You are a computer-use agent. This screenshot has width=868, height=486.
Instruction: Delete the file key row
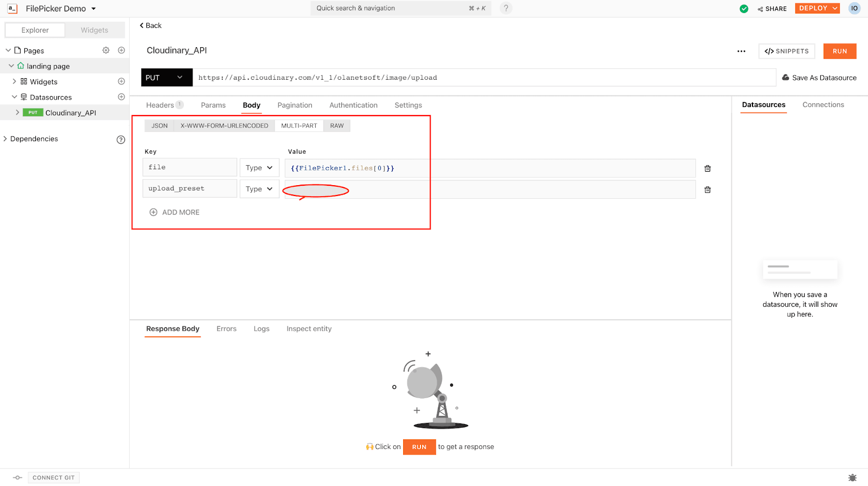pyautogui.click(x=707, y=168)
